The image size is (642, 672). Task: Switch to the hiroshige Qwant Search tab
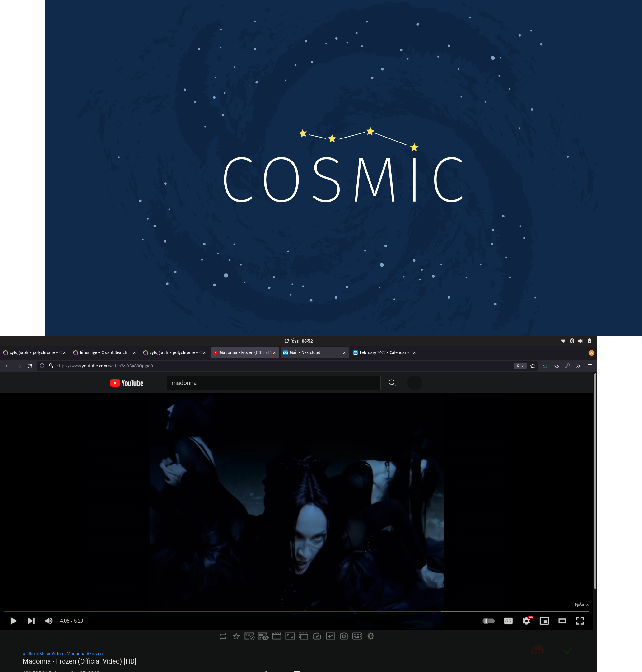[x=103, y=352]
